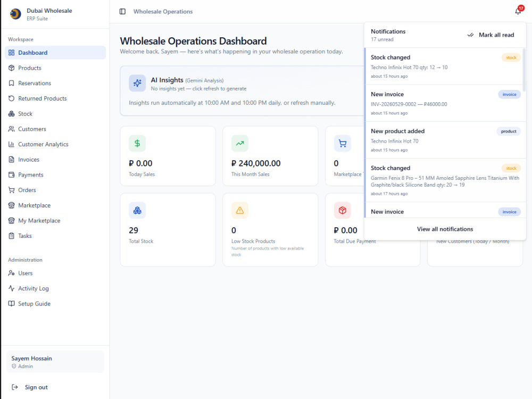The width and height of the screenshot is (532, 399).
Task: Open Reservations in sidebar
Action: pyautogui.click(x=55, y=83)
